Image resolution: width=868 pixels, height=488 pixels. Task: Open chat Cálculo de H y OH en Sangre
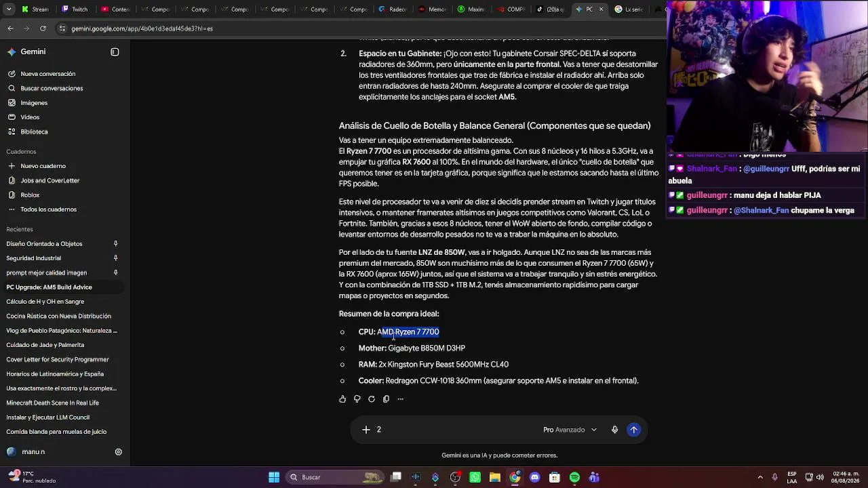tap(45, 302)
